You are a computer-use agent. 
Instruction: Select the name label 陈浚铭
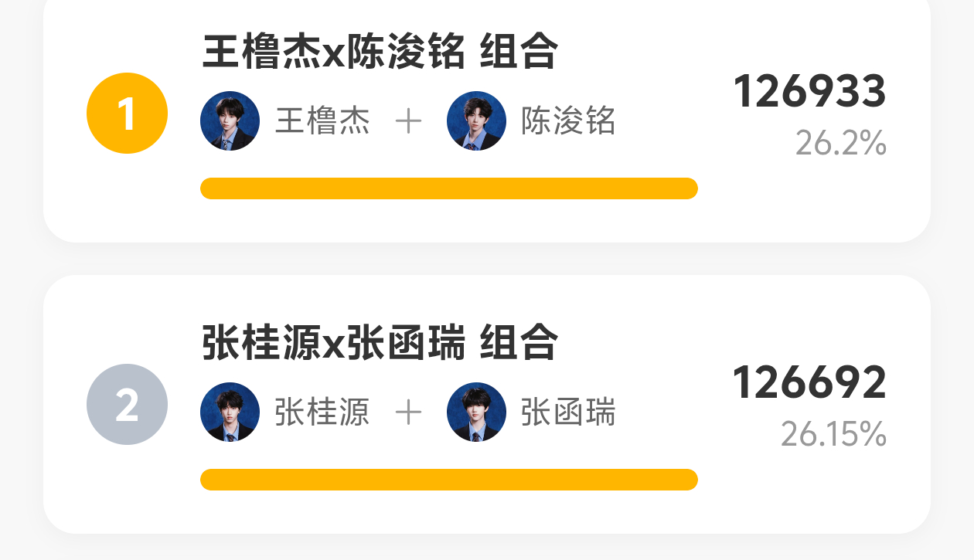568,121
